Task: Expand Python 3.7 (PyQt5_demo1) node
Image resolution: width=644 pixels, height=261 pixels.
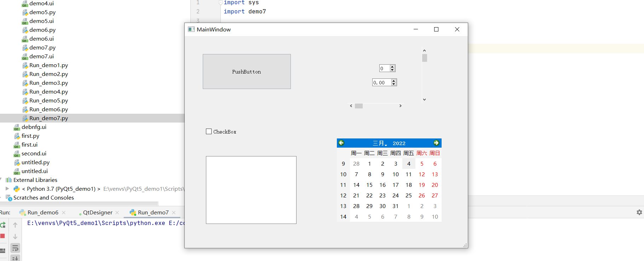Action: [7, 189]
